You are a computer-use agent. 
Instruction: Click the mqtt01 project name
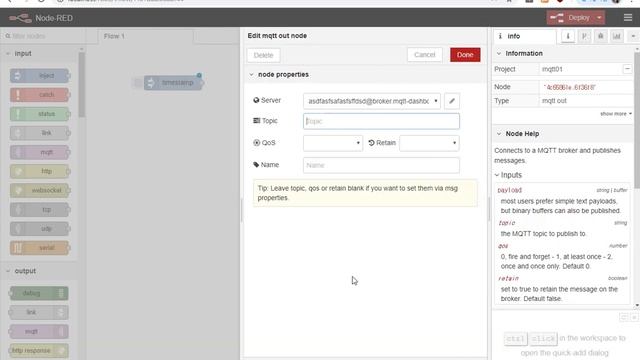coord(552,69)
